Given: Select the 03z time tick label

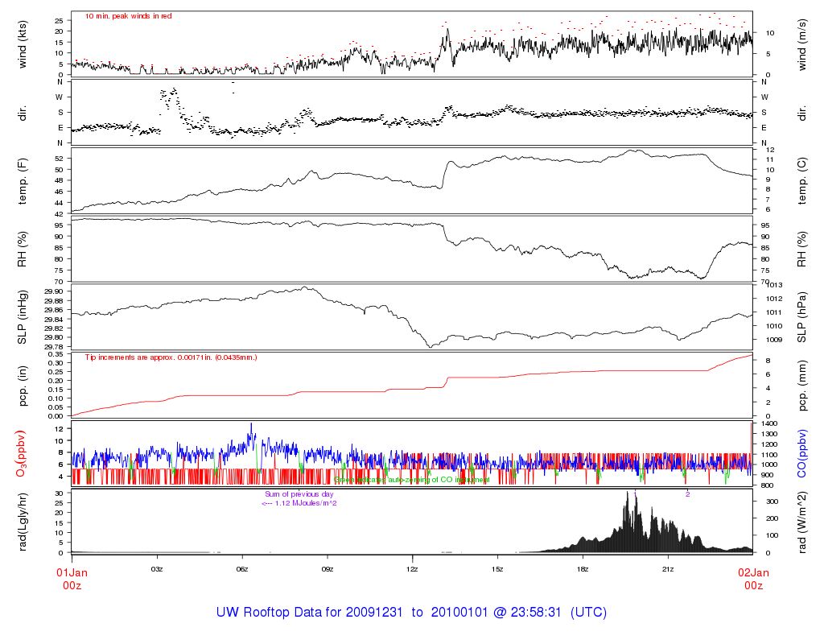Looking at the screenshot, I should (x=157, y=569).
